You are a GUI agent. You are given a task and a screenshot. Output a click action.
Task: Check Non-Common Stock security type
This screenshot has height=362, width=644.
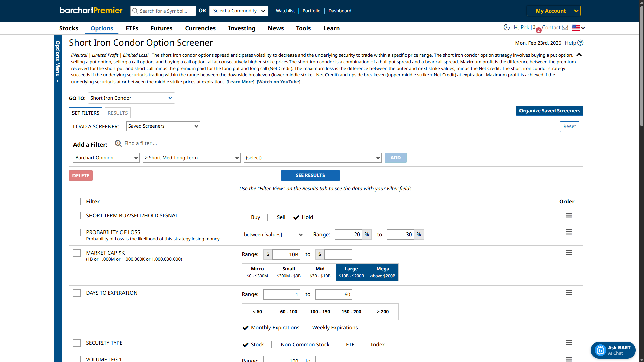275,345
